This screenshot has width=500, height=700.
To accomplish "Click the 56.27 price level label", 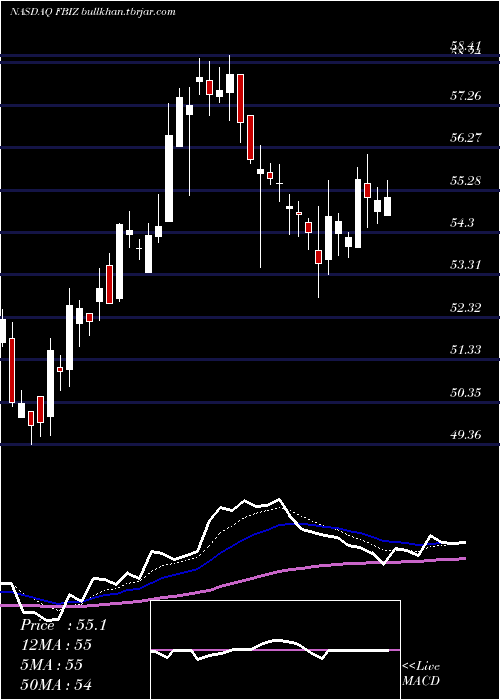I will click(x=466, y=138).
